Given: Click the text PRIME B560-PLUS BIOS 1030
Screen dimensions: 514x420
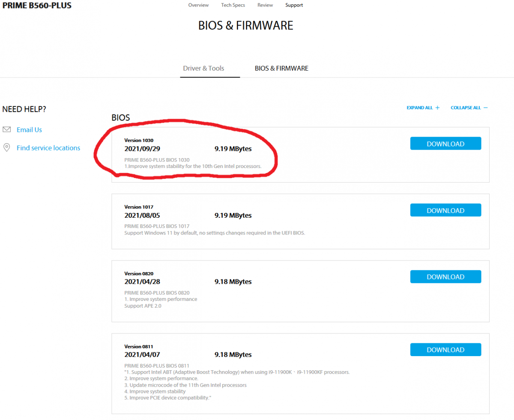Looking at the screenshot, I should pyautogui.click(x=157, y=160).
